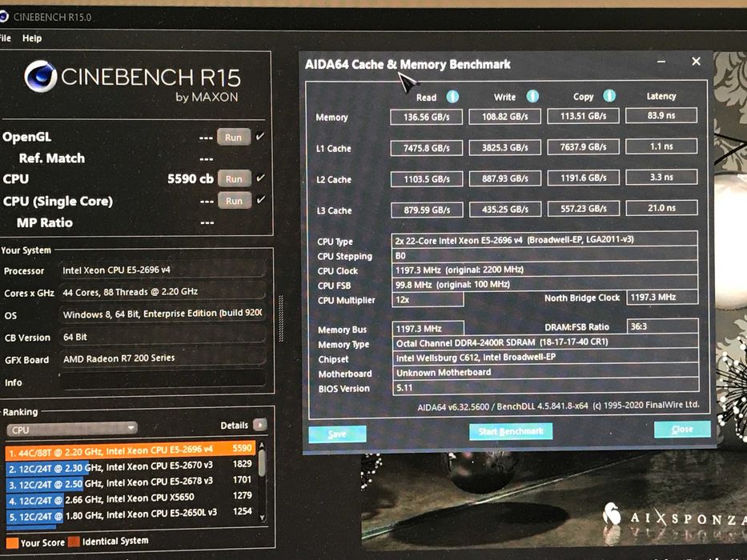Click the Memory Type DDR4-2400R field
The width and height of the screenshot is (747, 560).
545,343
